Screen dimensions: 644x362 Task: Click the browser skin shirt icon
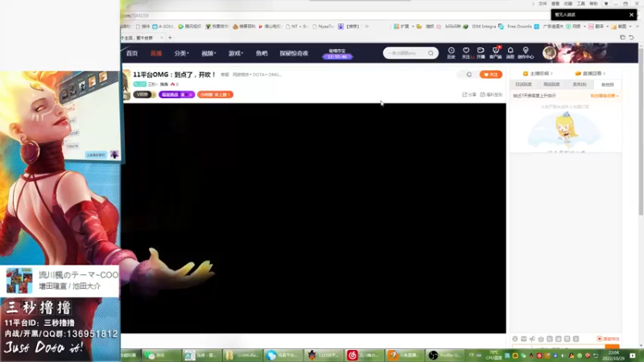coord(606,4)
